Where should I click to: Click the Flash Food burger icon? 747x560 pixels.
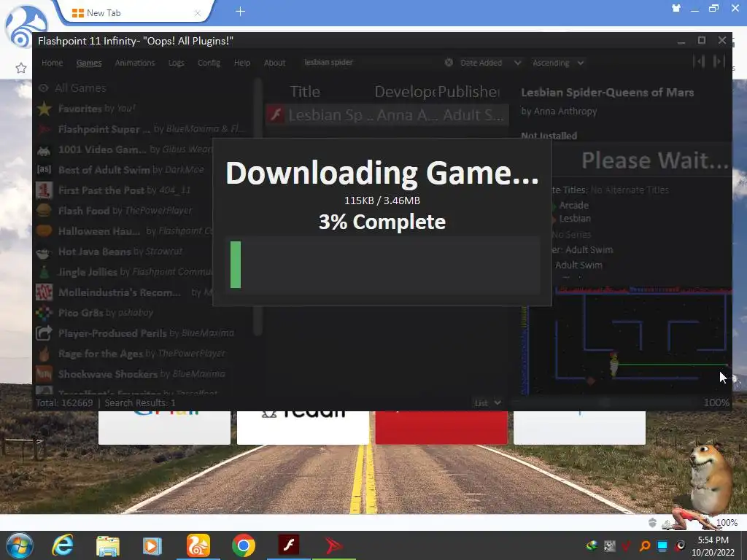(x=44, y=211)
